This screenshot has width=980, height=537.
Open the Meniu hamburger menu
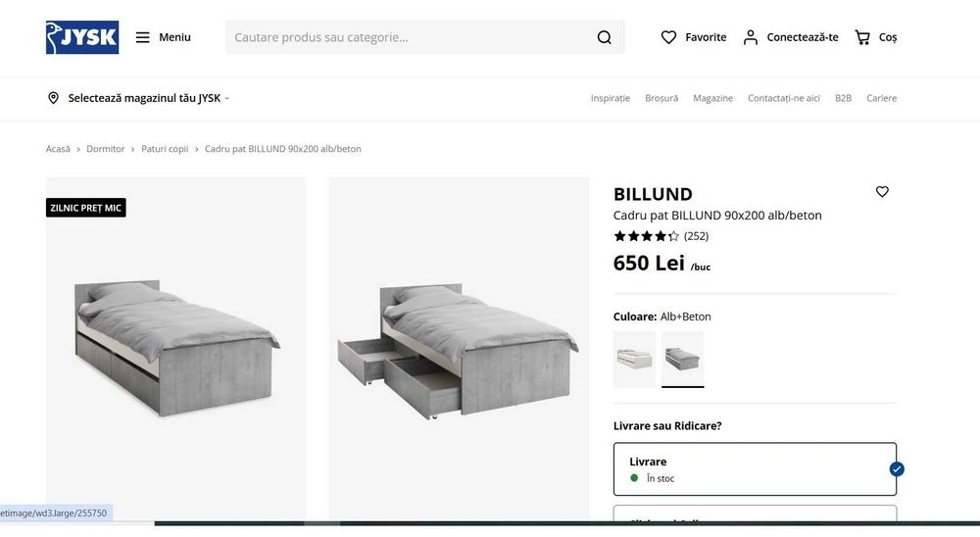click(x=143, y=37)
